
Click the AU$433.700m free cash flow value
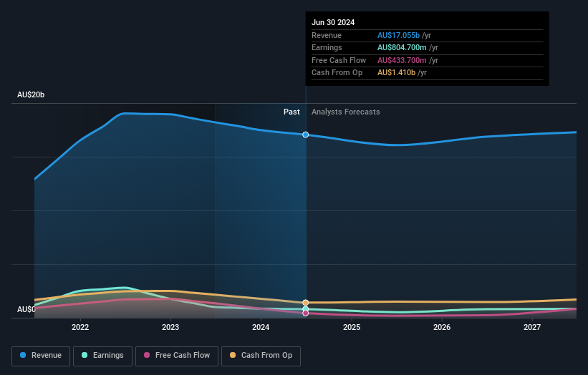(x=402, y=60)
